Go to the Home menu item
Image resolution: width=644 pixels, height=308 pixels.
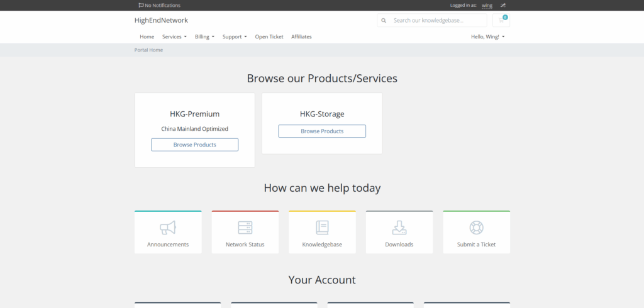tap(147, 36)
